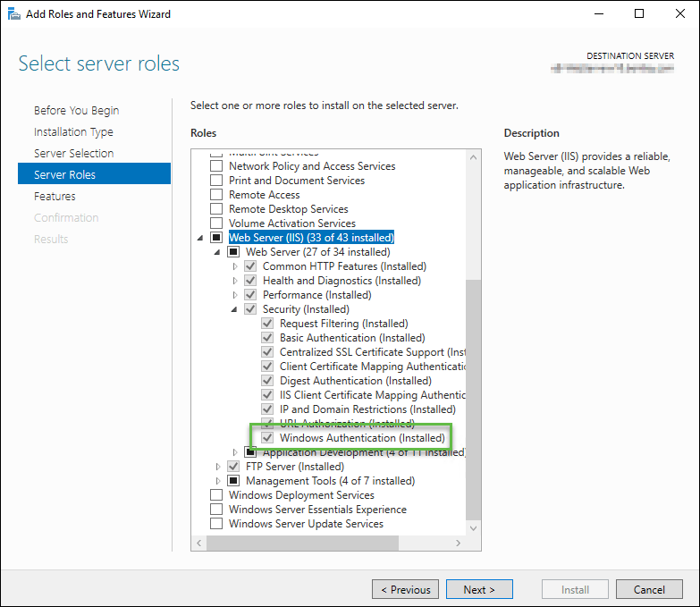Screen dimensions: 700x607
Task: Expand the Performance node
Action: point(235,295)
